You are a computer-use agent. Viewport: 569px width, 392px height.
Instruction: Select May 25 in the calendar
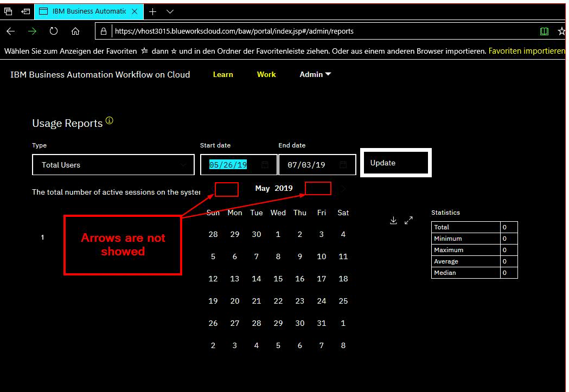click(x=343, y=301)
